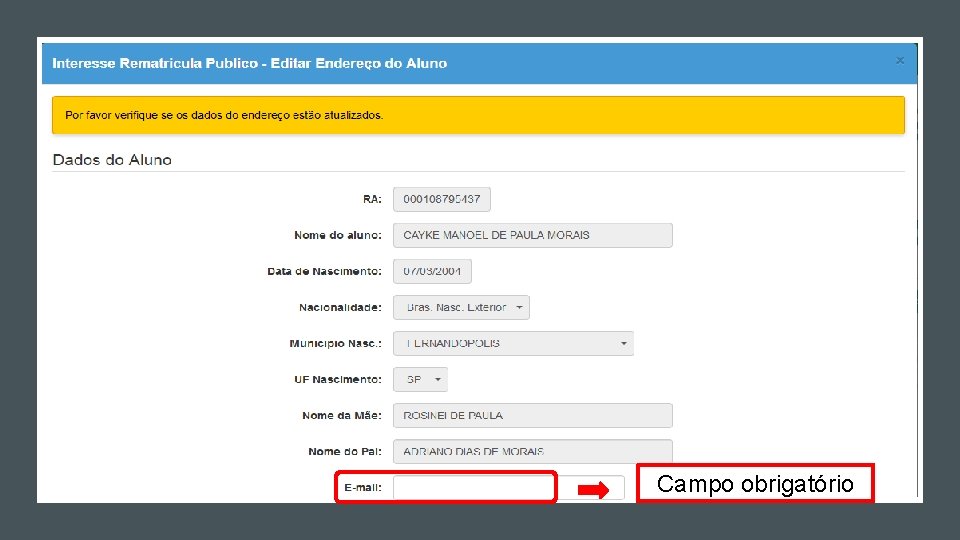This screenshot has width=960, height=540.
Task: Select the Nome do aluno field
Action: [x=533, y=235]
